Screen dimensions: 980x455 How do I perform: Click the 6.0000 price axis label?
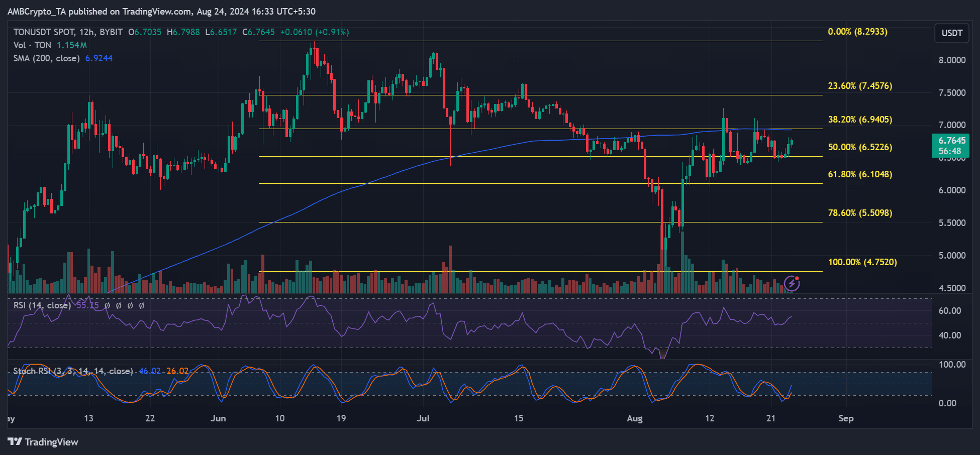pos(952,190)
